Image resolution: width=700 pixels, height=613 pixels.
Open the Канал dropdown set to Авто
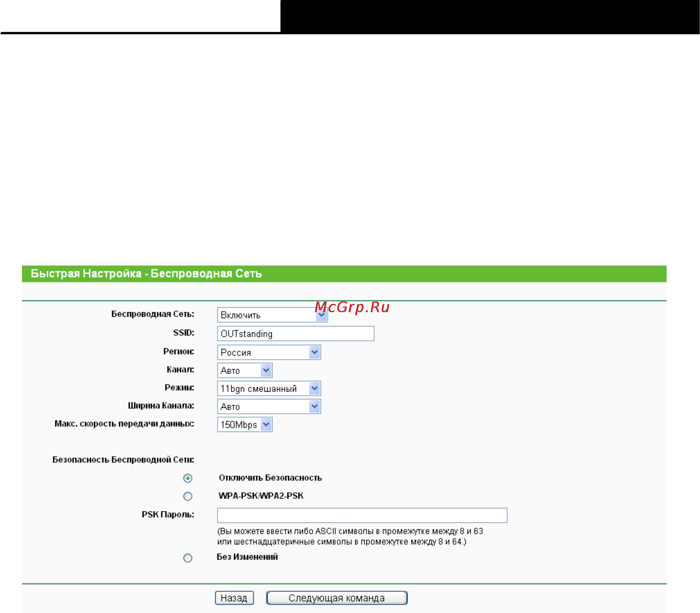tap(244, 370)
